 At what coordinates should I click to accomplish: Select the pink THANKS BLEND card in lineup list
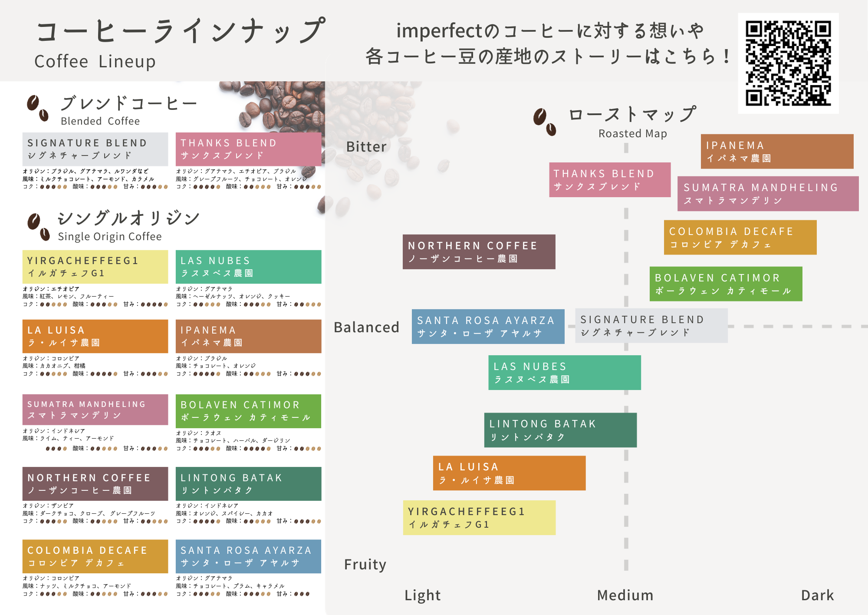[x=248, y=149]
